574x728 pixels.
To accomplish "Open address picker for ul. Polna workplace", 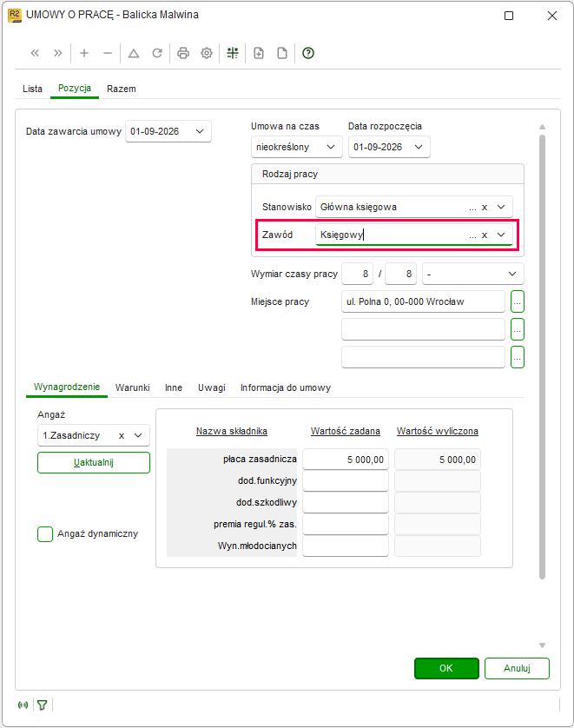I will click(518, 301).
